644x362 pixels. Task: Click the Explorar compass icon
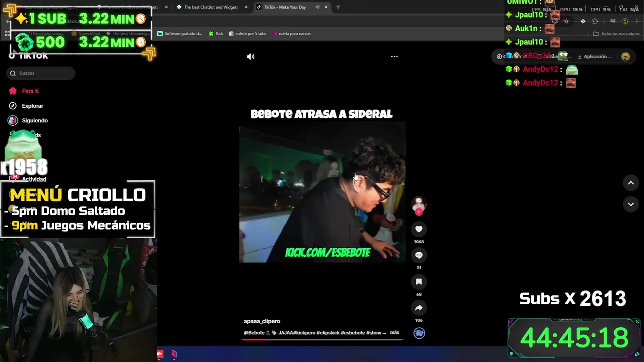tap(13, 106)
